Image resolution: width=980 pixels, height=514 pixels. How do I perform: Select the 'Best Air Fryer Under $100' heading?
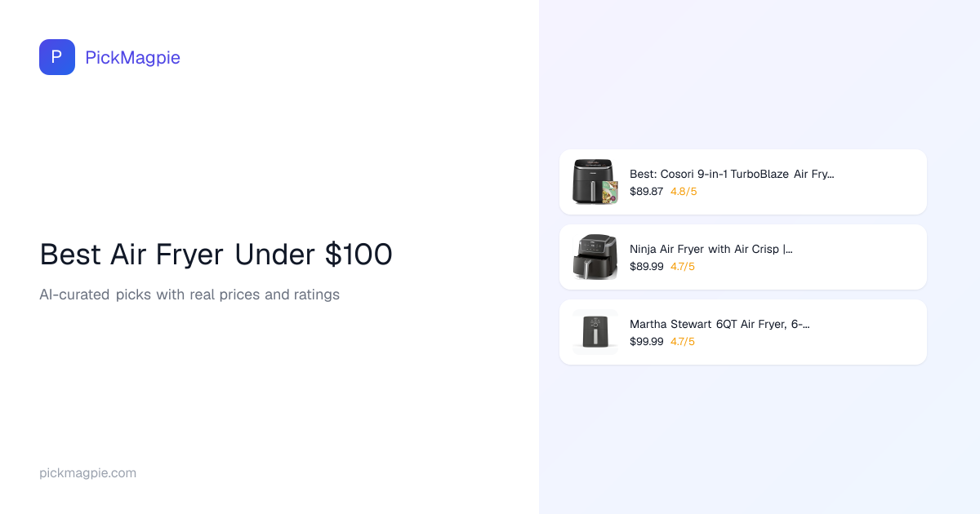[x=216, y=255]
